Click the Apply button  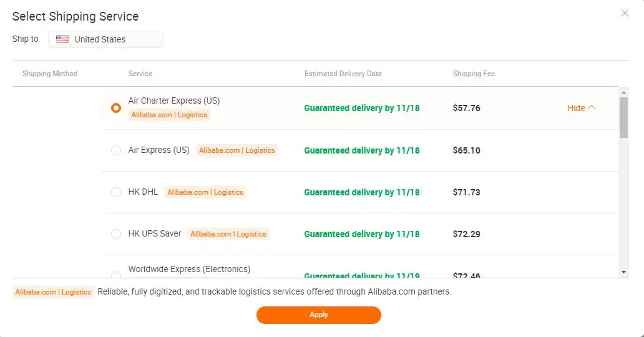[x=318, y=315]
